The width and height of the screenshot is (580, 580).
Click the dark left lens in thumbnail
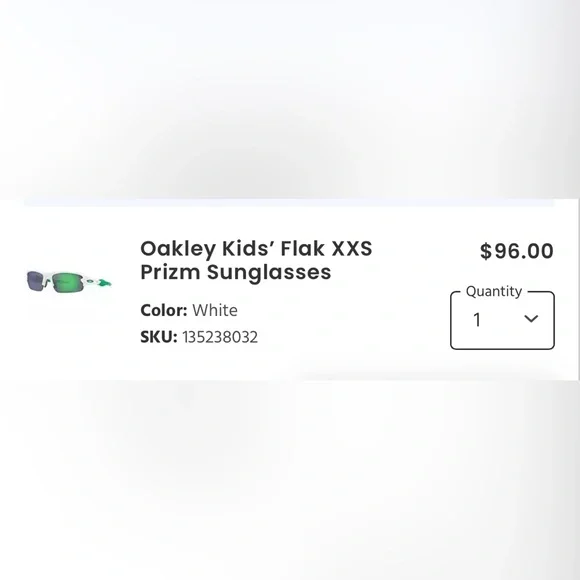point(35,280)
